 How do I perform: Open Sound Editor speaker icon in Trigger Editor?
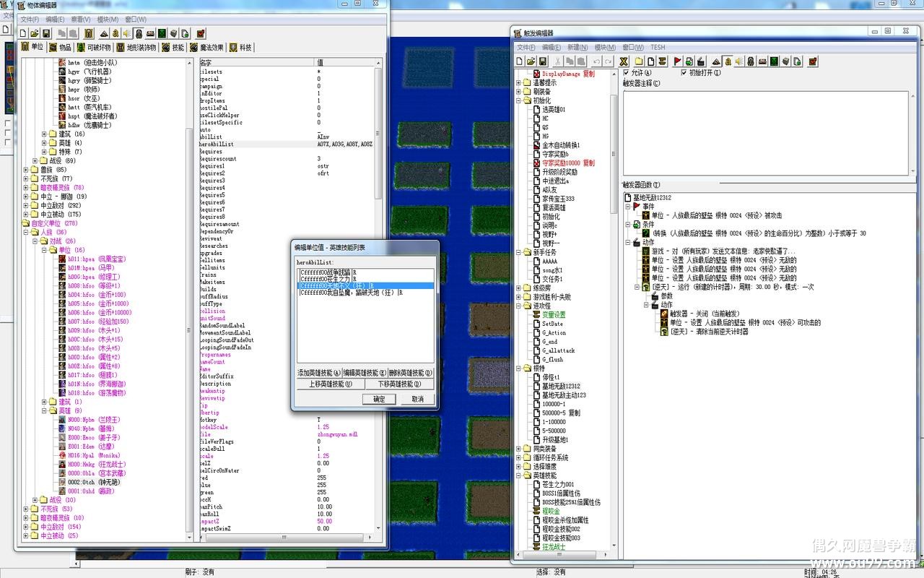739,61
